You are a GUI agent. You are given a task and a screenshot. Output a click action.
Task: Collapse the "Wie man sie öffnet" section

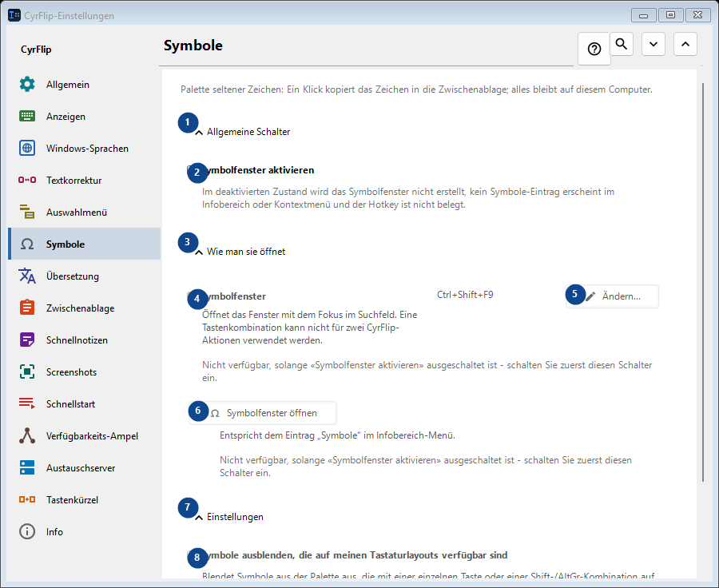[x=199, y=252]
